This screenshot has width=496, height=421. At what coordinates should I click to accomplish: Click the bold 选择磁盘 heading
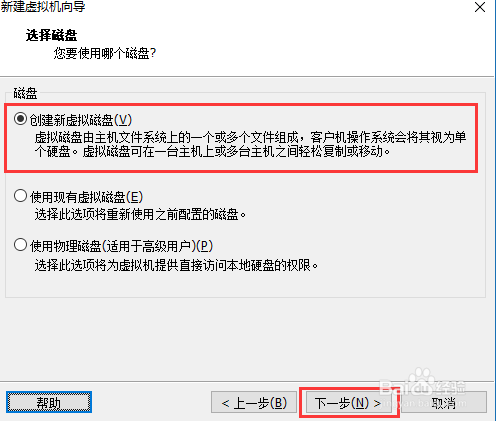(51, 35)
